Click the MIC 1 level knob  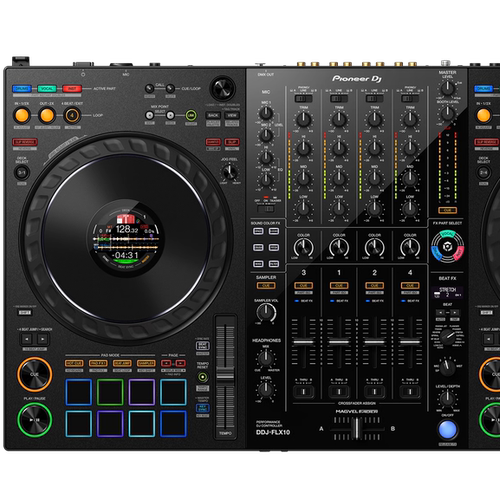[266, 113]
